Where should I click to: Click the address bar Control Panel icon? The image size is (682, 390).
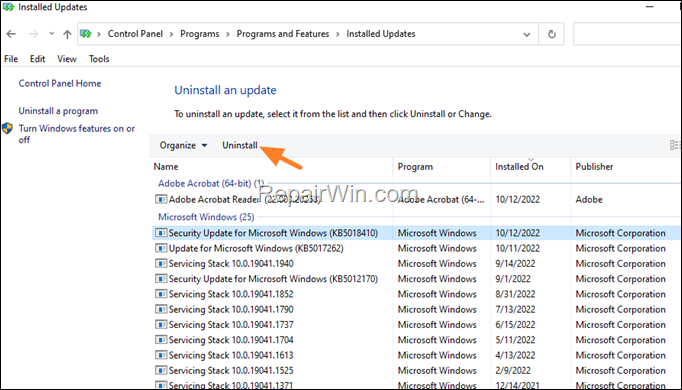(86, 33)
